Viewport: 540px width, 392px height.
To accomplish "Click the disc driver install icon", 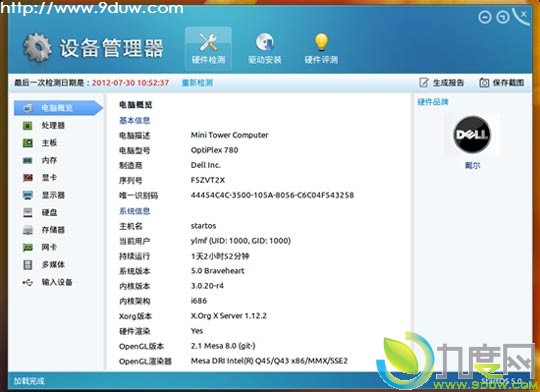I will coord(264,42).
